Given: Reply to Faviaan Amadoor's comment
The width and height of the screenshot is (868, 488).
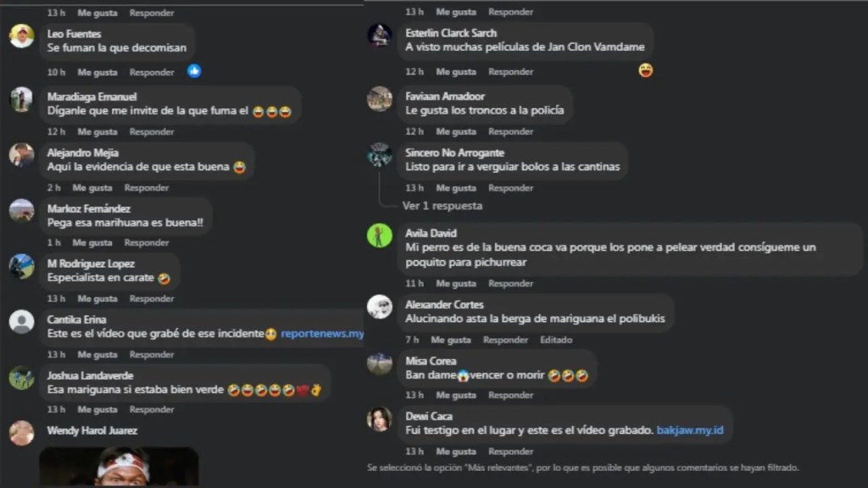Looking at the screenshot, I should pos(510,131).
